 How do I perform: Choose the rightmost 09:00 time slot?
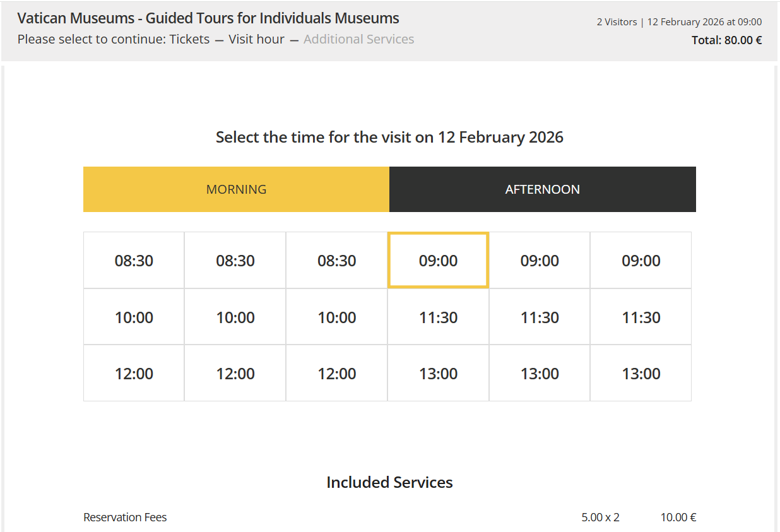641,261
